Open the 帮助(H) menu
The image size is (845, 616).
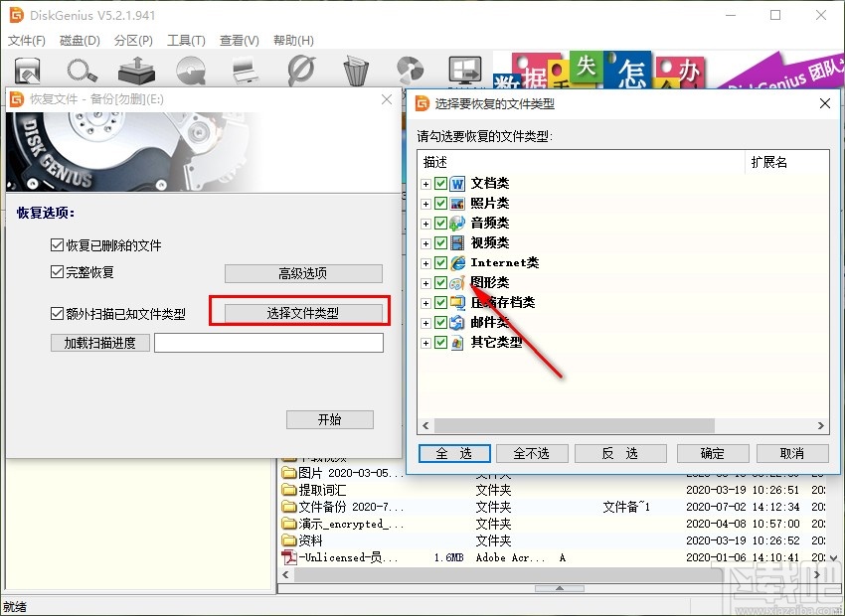pos(293,41)
